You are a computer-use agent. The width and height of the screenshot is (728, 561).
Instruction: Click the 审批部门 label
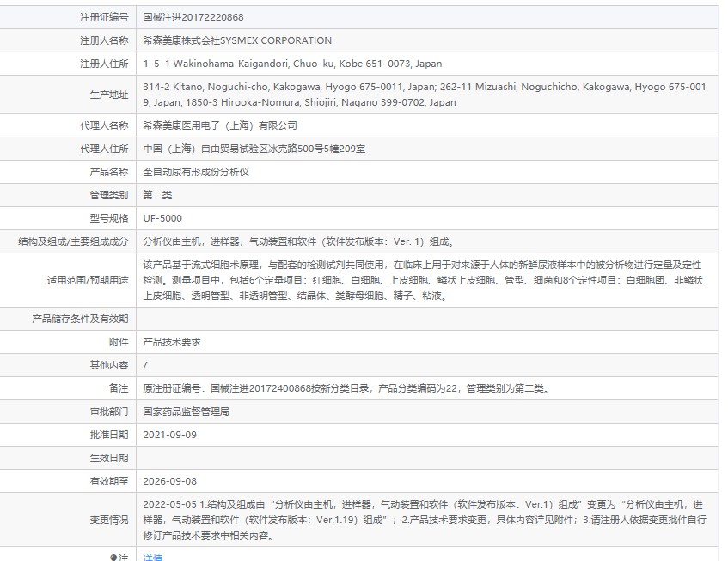(x=109, y=412)
